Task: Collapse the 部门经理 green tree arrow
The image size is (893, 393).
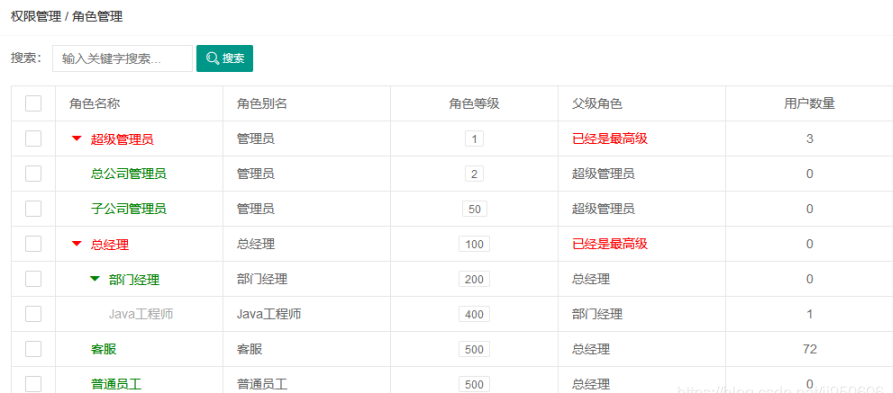Action: pos(95,279)
